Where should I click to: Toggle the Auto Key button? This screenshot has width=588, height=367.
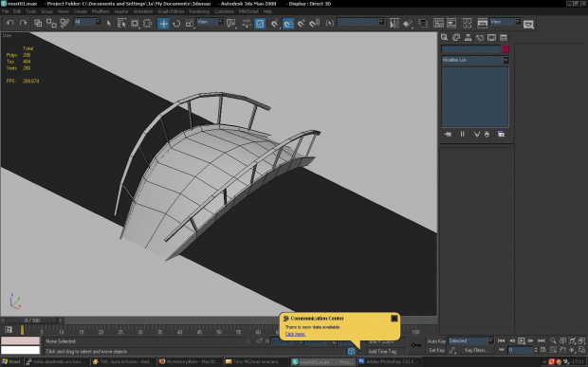coord(436,341)
